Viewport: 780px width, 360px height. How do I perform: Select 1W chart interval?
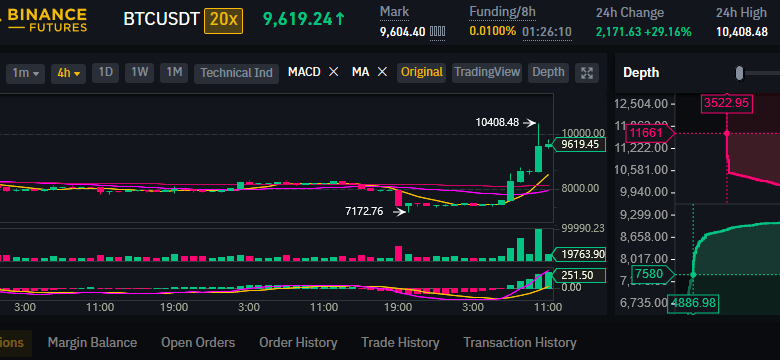point(140,73)
